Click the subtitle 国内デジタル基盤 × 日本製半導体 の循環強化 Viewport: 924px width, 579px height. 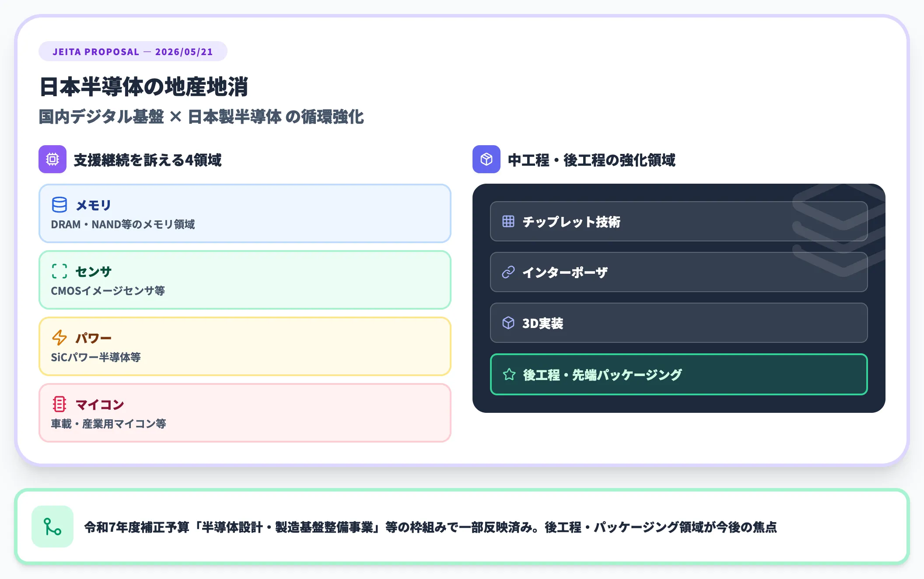pos(201,117)
